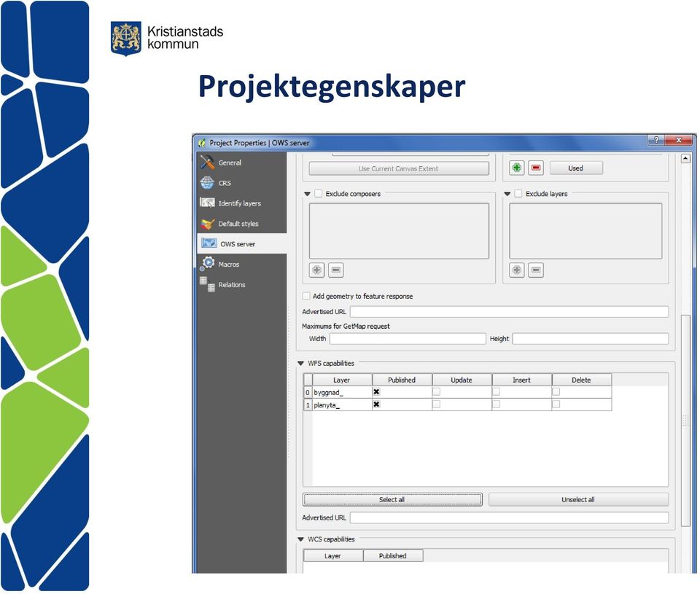Open the General tab
Viewport: 700px width, 594px height.
point(242,163)
